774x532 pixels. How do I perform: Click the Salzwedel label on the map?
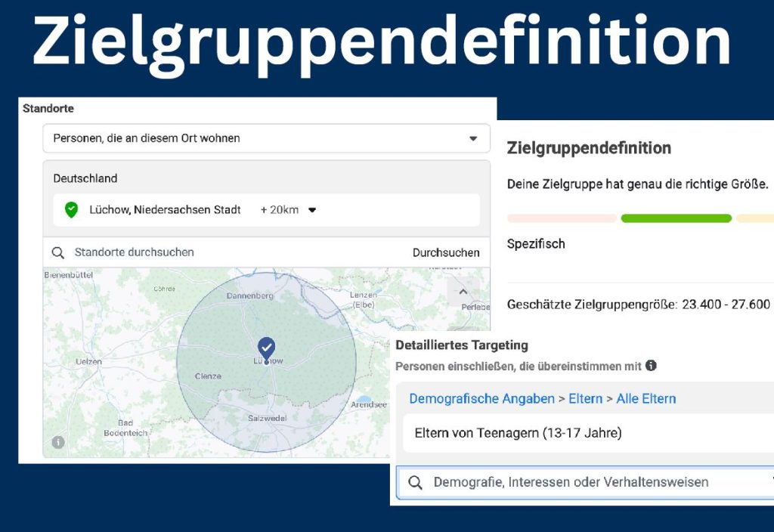point(267,418)
